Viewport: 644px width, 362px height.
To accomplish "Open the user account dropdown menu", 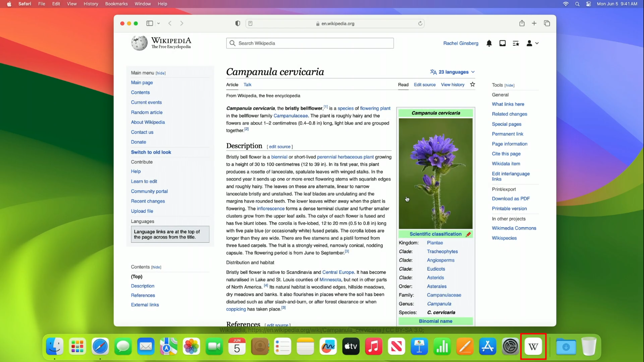I will (x=532, y=43).
